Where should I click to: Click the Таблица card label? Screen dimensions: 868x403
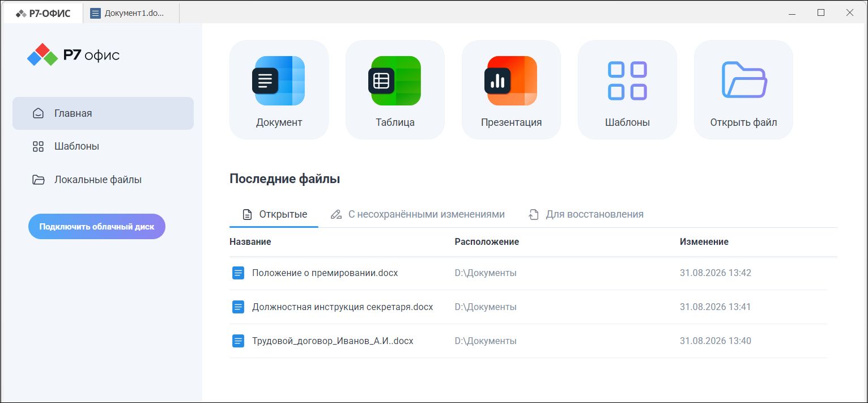point(395,122)
